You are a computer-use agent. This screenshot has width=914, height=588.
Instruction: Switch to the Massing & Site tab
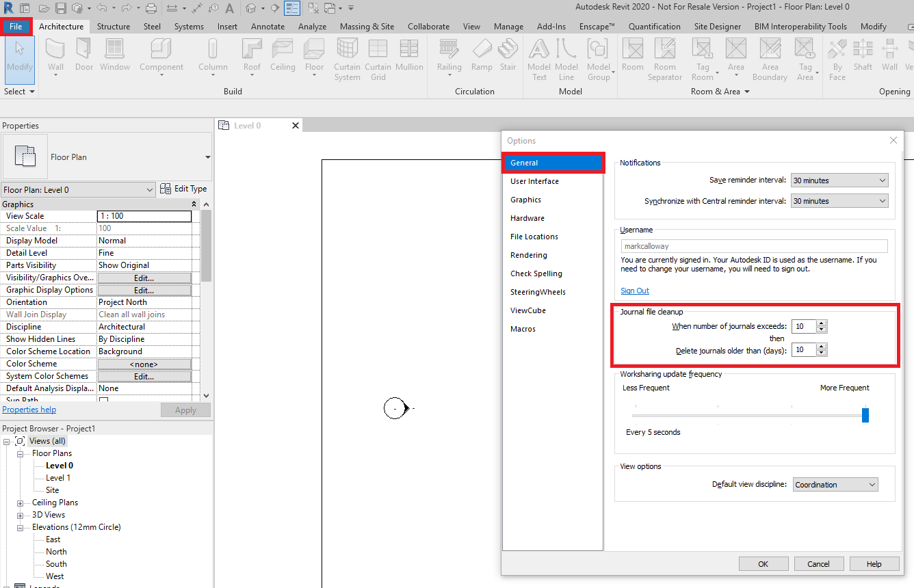pyautogui.click(x=367, y=27)
